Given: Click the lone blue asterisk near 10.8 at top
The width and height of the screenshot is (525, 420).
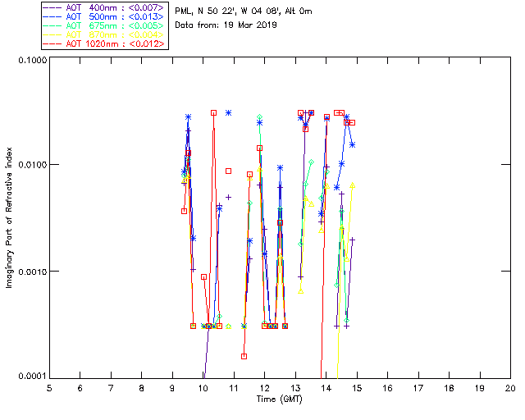Looking at the screenshot, I should 228,113.
